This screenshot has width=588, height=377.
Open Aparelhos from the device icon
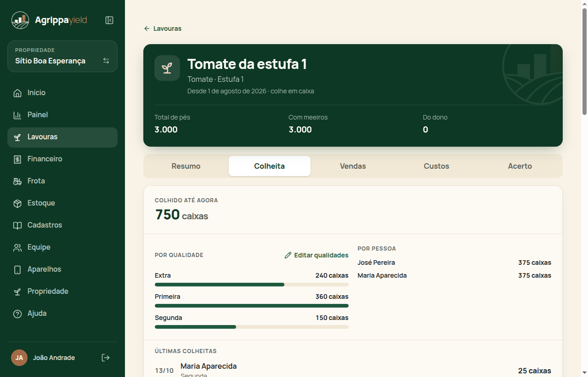(x=17, y=269)
